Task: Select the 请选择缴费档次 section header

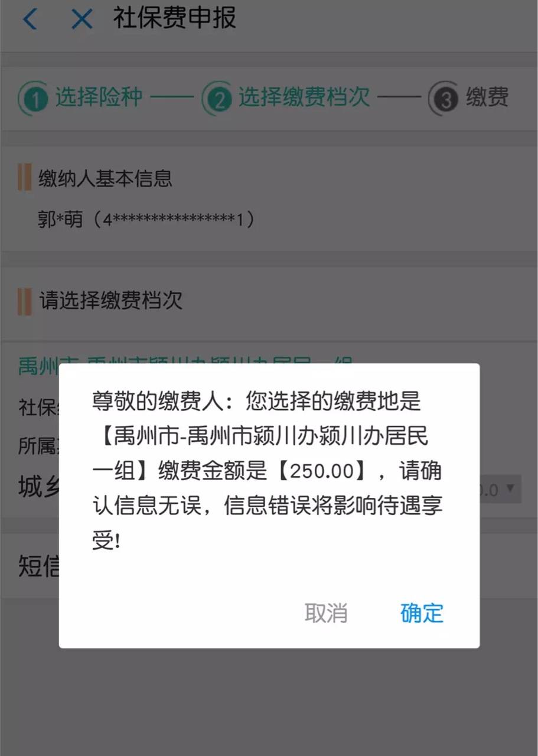Action: [110, 301]
